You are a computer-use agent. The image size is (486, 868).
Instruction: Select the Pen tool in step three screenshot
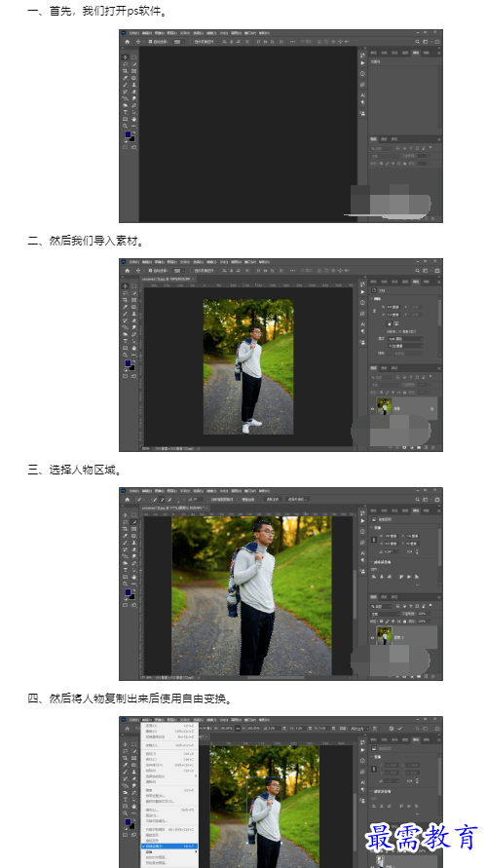pyautogui.click(x=134, y=562)
